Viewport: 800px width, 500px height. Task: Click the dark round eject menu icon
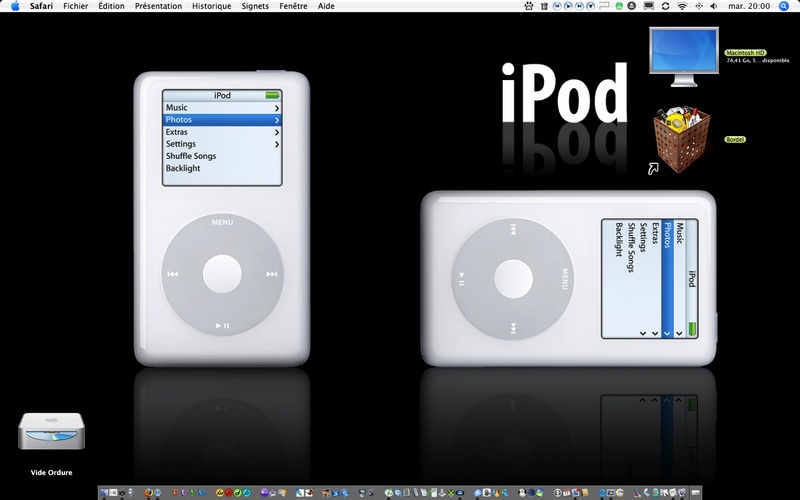632,6
